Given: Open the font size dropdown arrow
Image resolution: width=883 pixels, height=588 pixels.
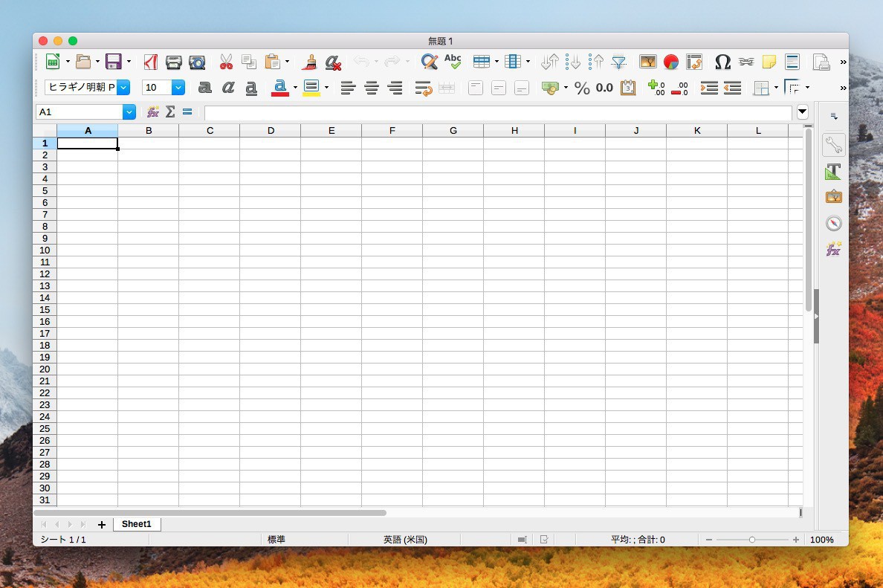Looking at the screenshot, I should [x=178, y=87].
